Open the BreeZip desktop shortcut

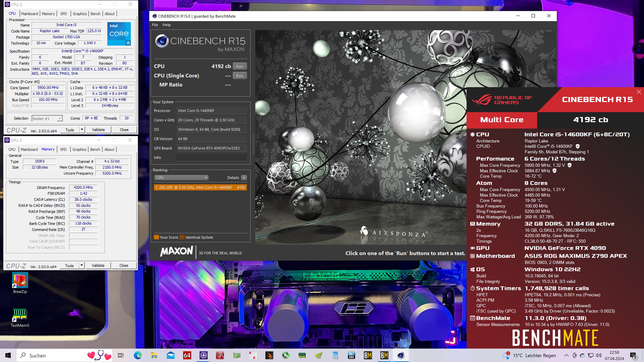[x=20, y=283]
